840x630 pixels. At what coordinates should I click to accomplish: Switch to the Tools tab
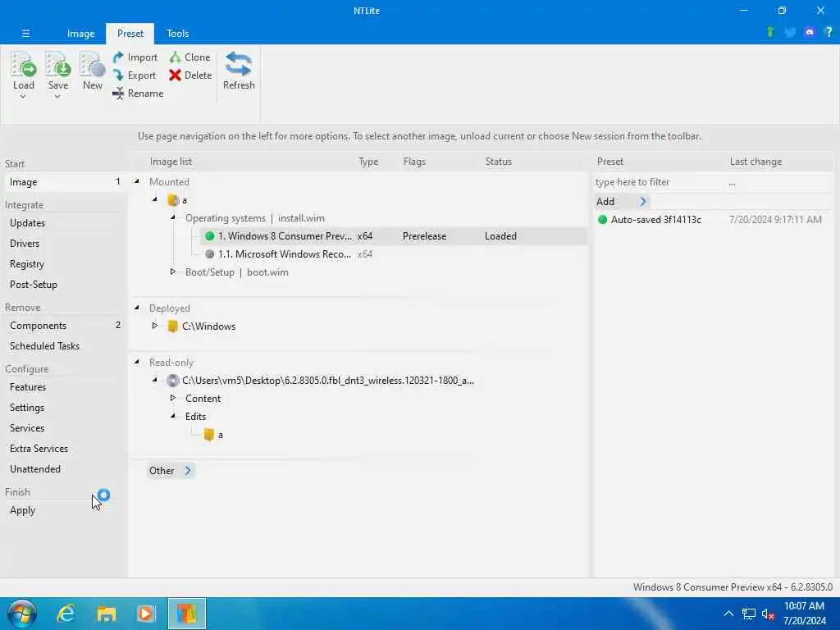point(177,33)
